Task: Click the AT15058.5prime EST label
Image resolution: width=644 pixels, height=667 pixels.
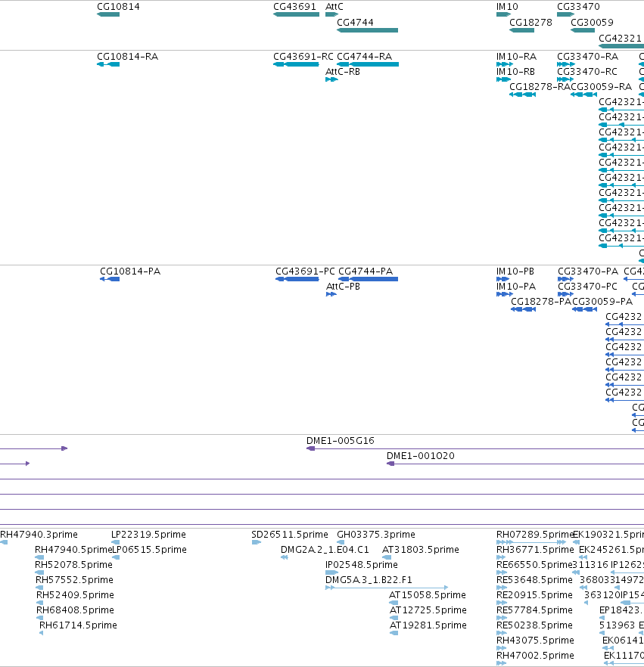Action: pos(428,595)
